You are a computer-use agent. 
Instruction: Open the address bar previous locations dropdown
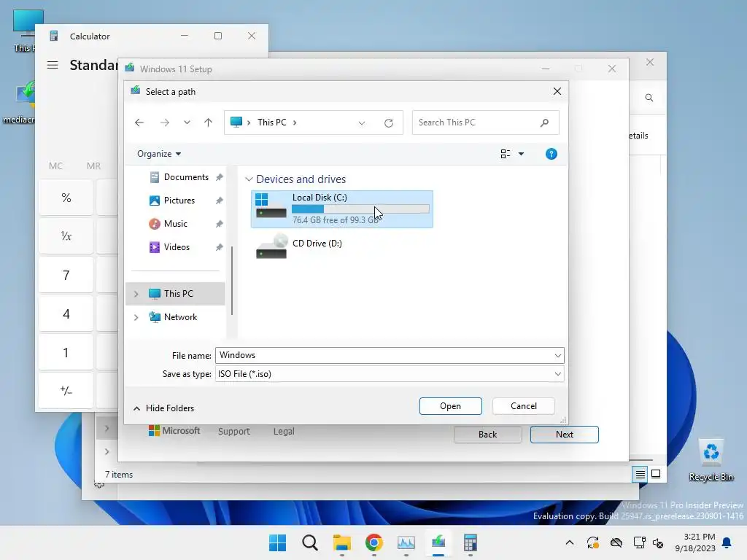pyautogui.click(x=362, y=122)
